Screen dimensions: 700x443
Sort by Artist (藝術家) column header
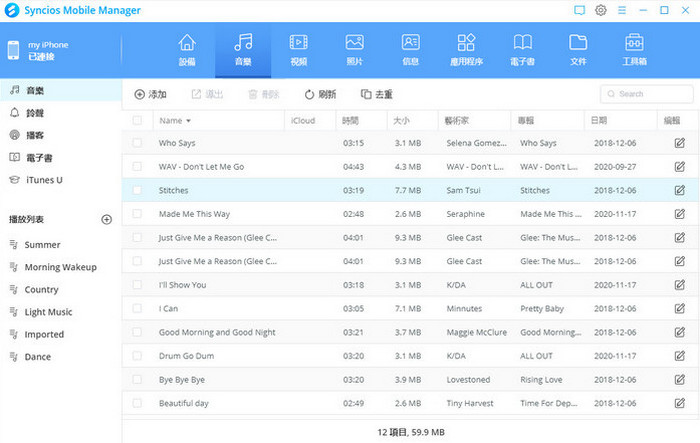click(475, 121)
